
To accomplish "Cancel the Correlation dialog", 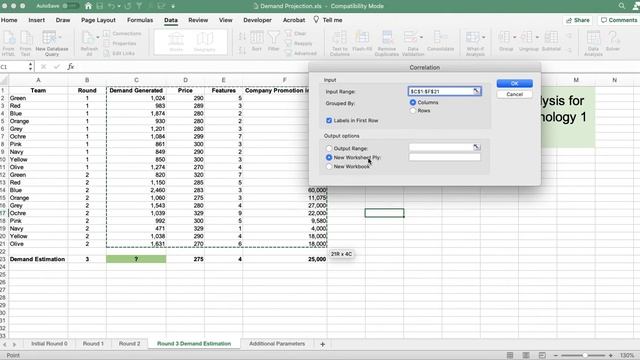I will click(514, 94).
